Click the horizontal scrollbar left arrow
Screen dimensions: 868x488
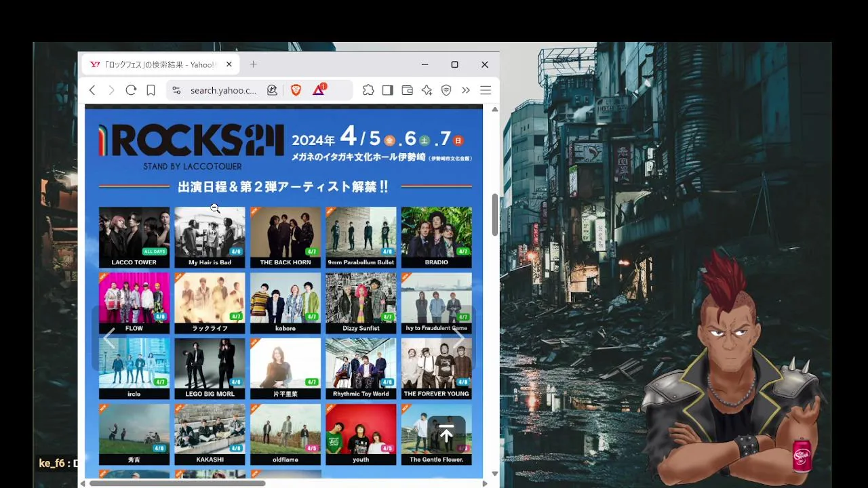84,483
